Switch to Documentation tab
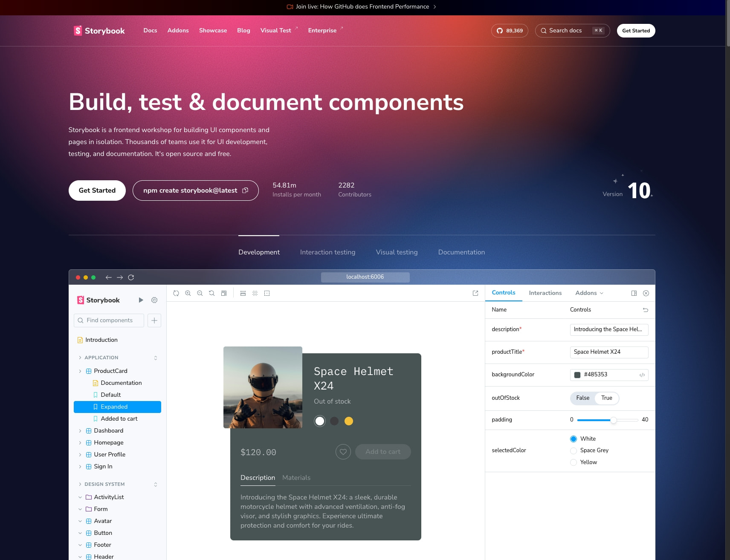Image resolution: width=730 pixels, height=560 pixels. point(461,252)
